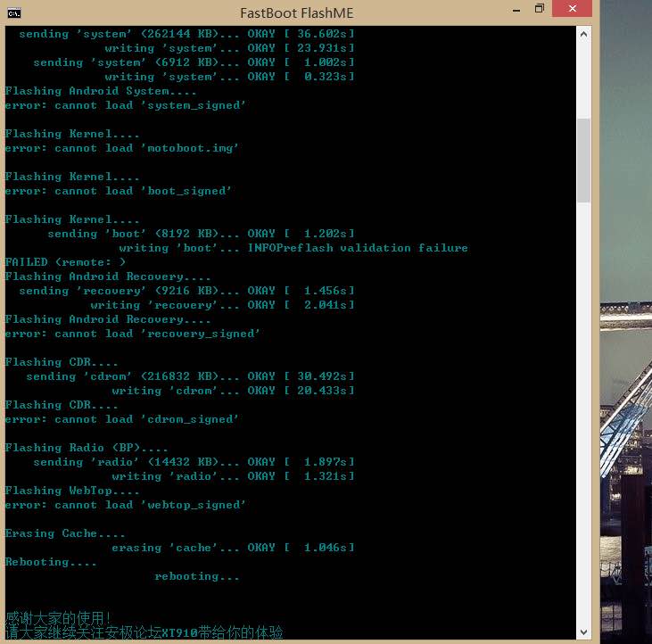652x644 pixels.
Task: Restore down the FastBoot FlashME window
Action: pos(540,8)
